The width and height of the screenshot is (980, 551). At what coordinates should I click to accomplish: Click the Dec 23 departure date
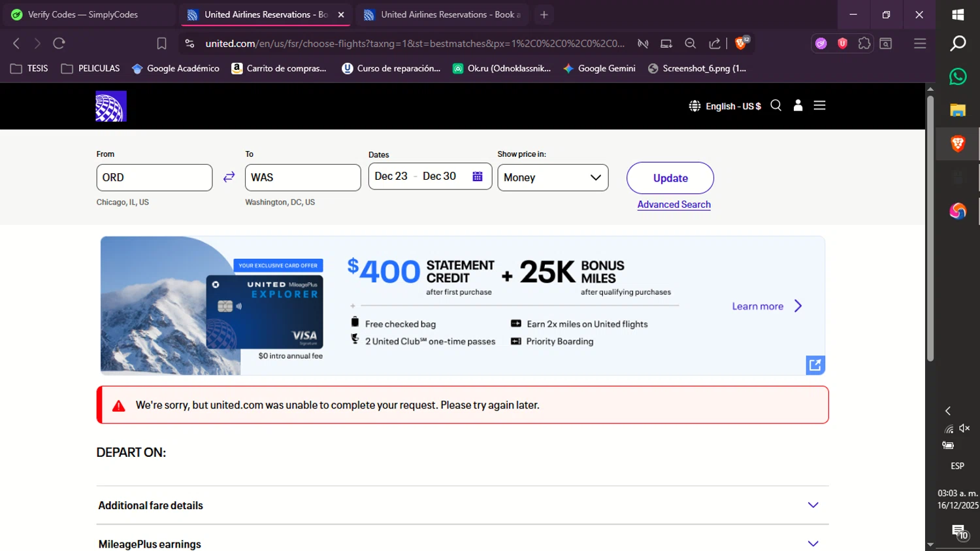click(x=391, y=176)
